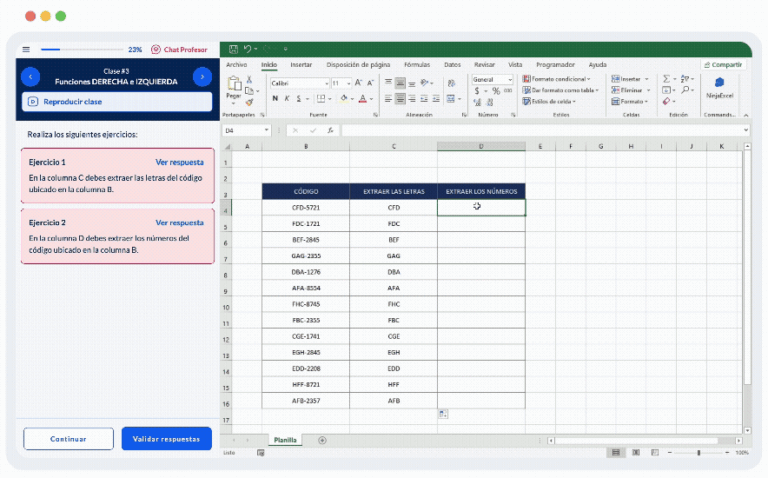Click the find and select magnifier icon

685,90
